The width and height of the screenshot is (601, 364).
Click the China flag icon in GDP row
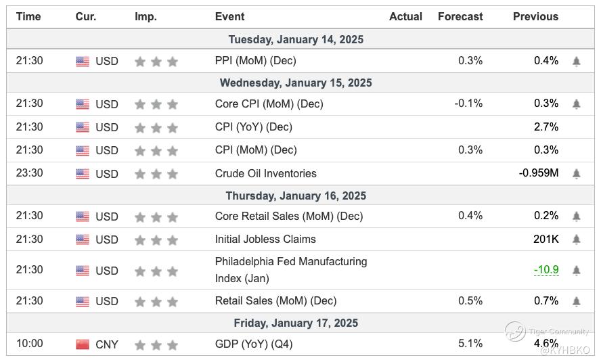pos(83,344)
